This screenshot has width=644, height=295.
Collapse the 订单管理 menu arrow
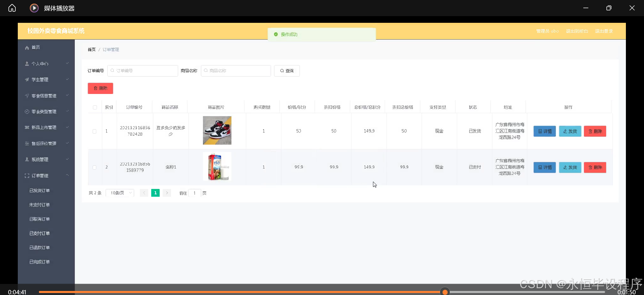tap(67, 175)
